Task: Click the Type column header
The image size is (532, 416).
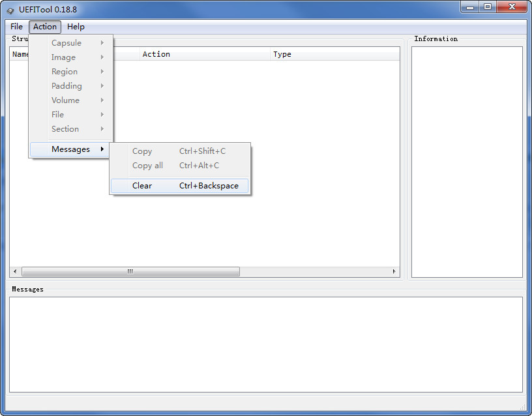Action: (x=335, y=54)
